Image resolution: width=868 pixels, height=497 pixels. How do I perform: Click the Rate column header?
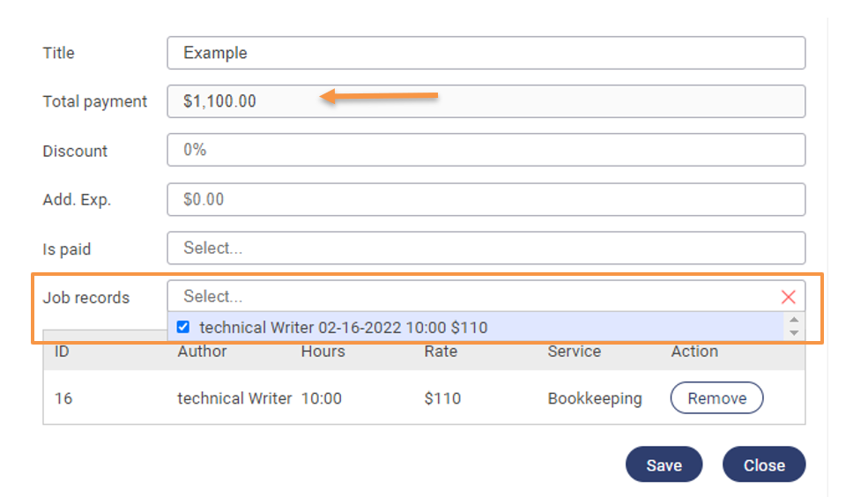pyautogui.click(x=441, y=352)
